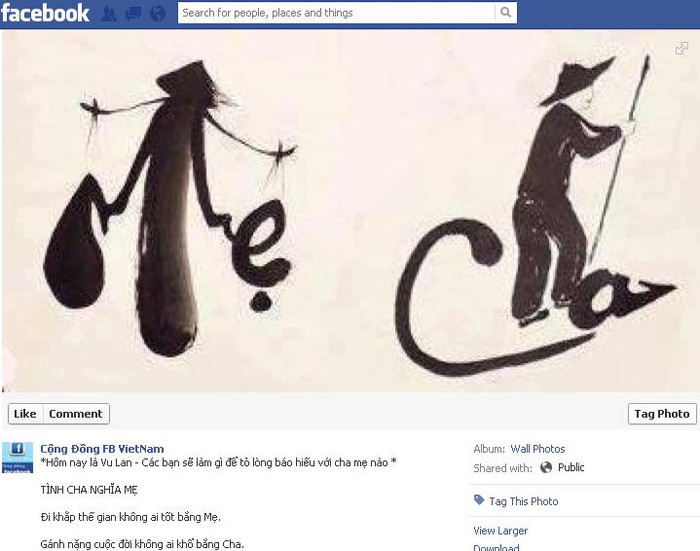The height and width of the screenshot is (551, 700).
Task: Click Cộng Đồng FB VietNam profile picture
Action: (x=17, y=457)
